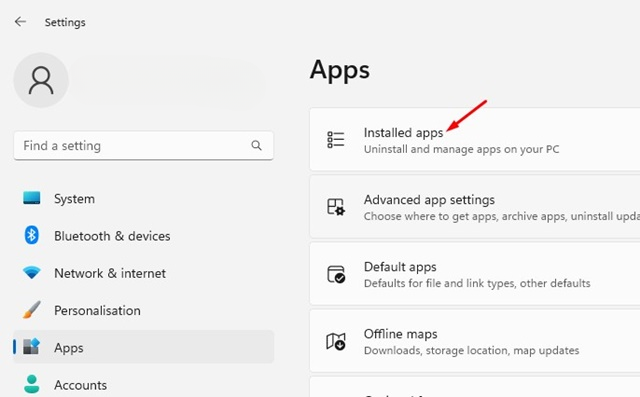Open the System settings category
This screenshot has width=640, height=397.
point(143,199)
